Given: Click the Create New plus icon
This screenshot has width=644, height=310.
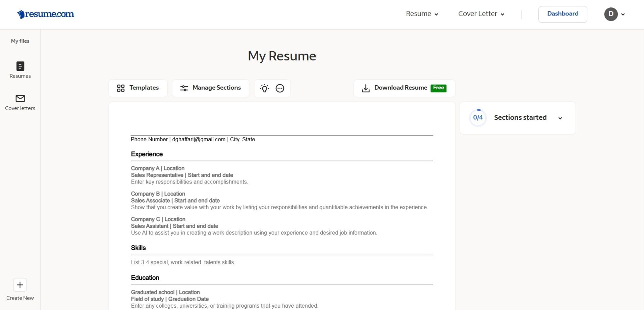Looking at the screenshot, I should point(20,285).
